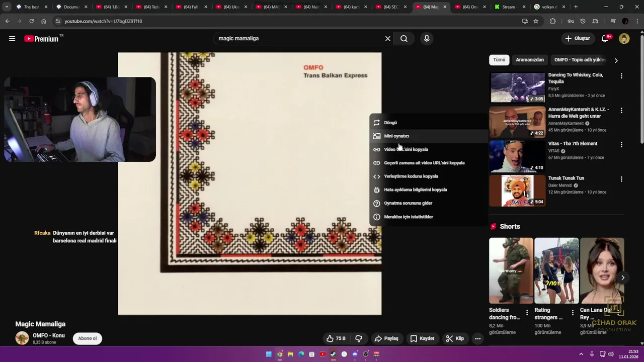Open Windows Start menu

click(x=269, y=354)
